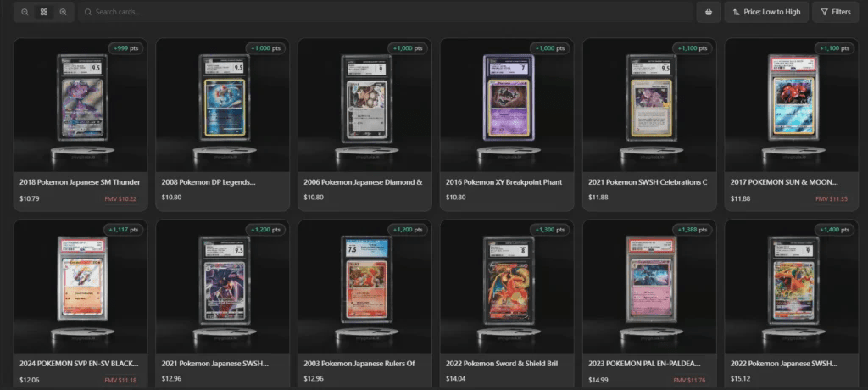Click the zoom out magnifier icon
868x390 pixels.
pyautogui.click(x=25, y=12)
